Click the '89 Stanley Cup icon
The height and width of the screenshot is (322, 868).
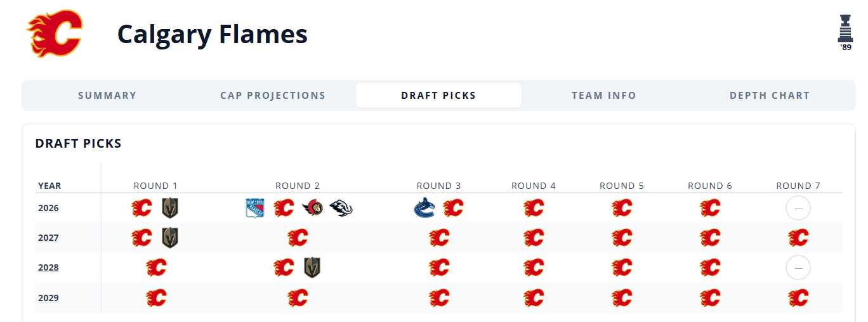pos(845,32)
